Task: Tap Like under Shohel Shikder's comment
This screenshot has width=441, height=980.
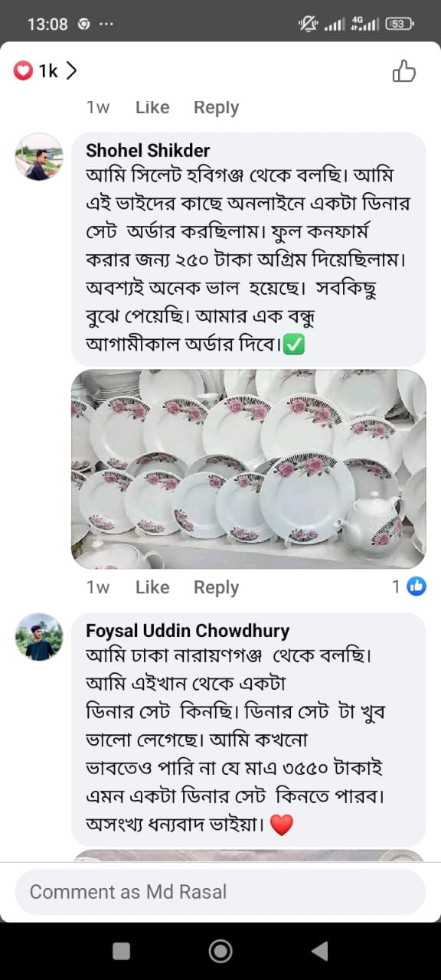Action: pos(152,586)
